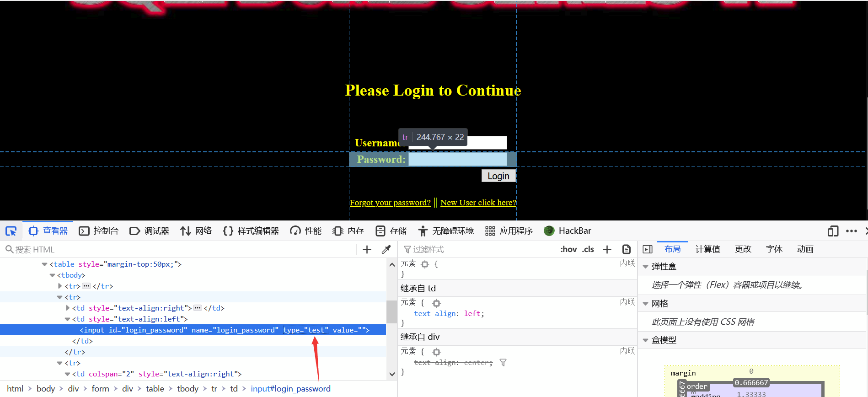The width and height of the screenshot is (868, 397).
Task: Toggle print media simulation icon
Action: 627,249
